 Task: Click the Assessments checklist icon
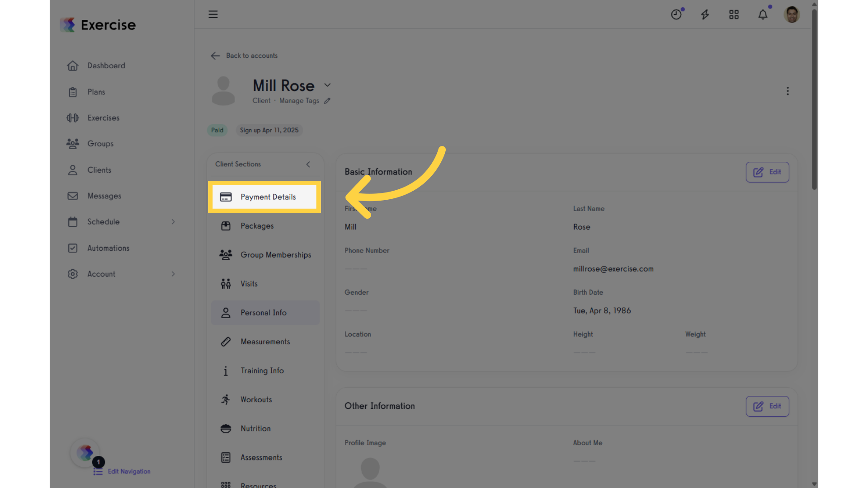pyautogui.click(x=226, y=457)
